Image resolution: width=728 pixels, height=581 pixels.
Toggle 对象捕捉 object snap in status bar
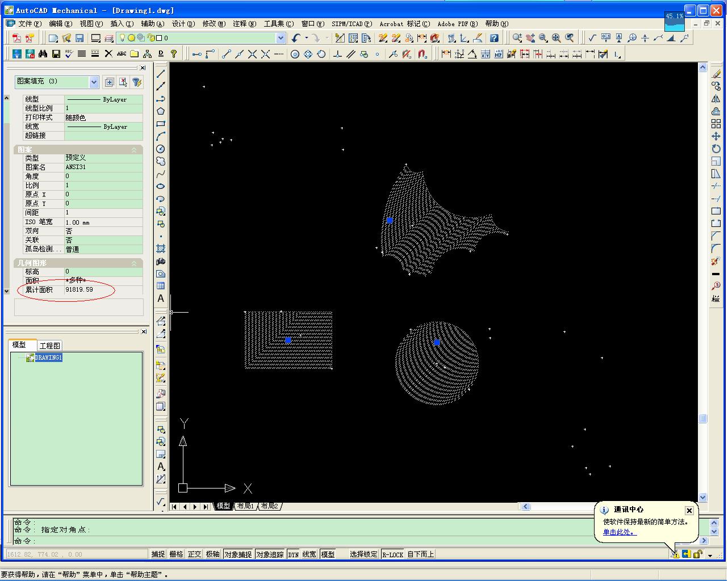237,554
